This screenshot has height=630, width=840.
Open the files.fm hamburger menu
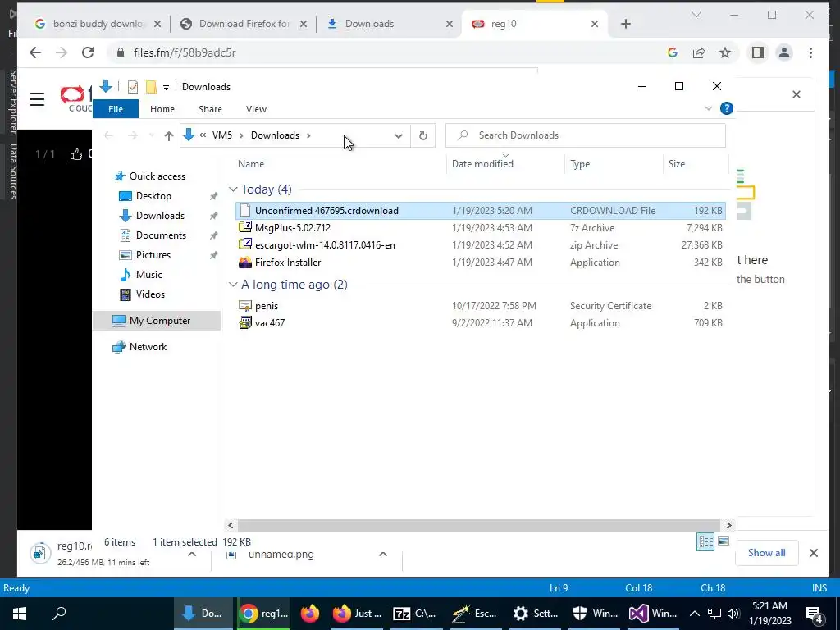tap(37, 99)
